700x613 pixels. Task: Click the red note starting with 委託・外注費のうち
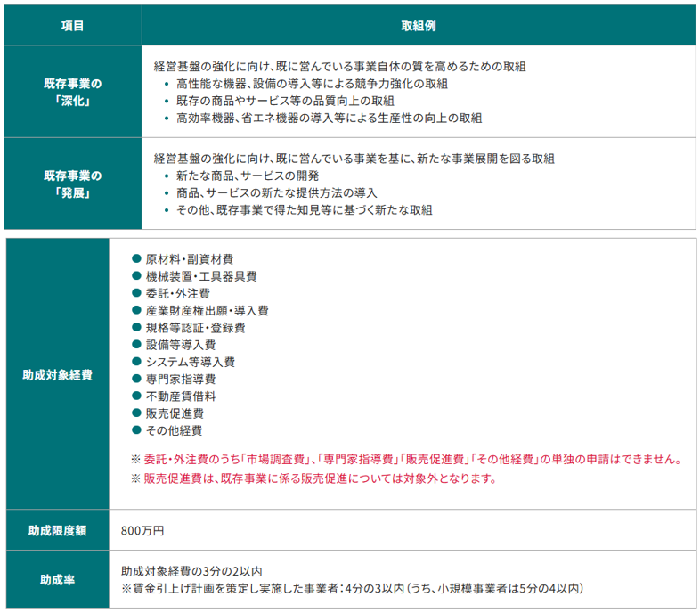[406, 460]
